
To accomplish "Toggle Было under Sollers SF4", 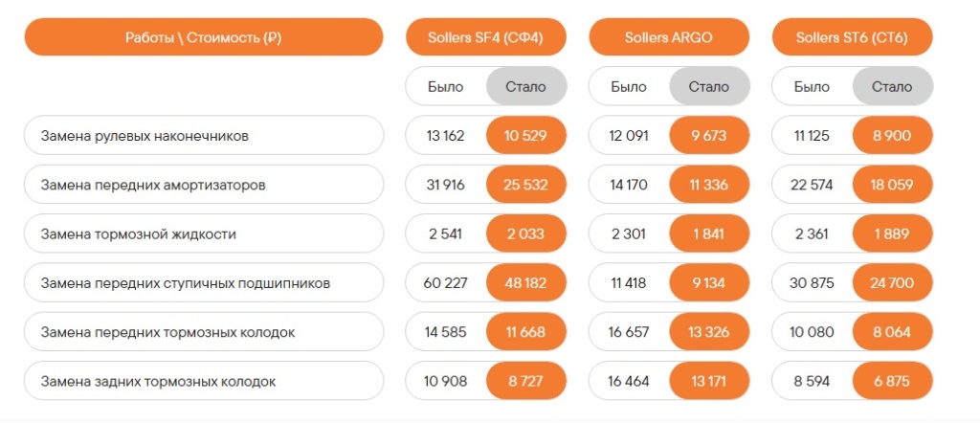I will pyautogui.click(x=446, y=86).
